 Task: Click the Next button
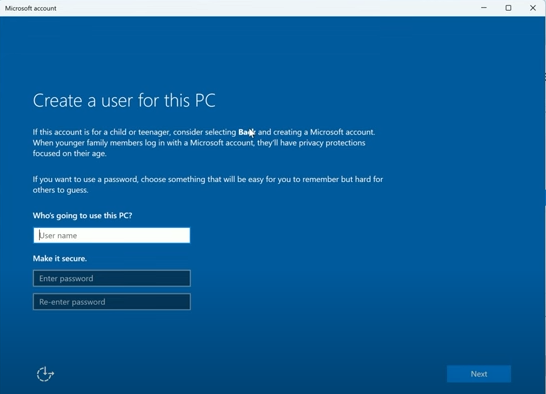click(x=479, y=374)
